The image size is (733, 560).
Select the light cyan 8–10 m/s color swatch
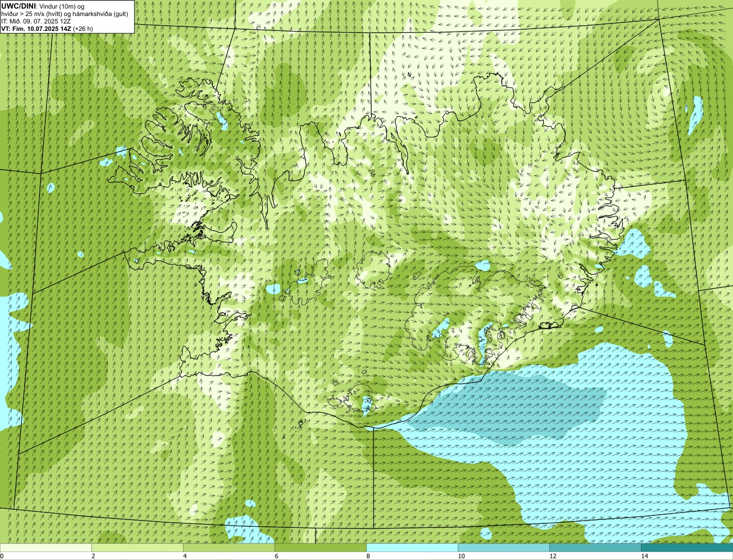[412, 547]
